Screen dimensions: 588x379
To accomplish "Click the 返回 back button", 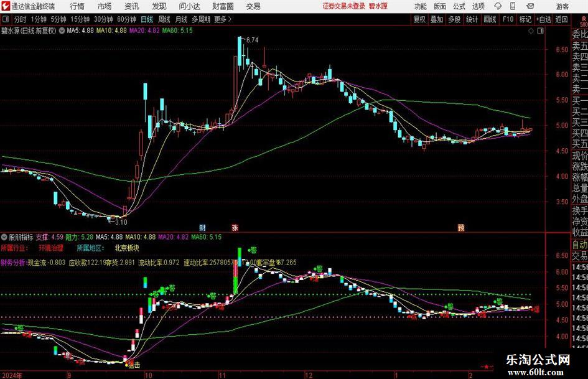I will coord(561,19).
